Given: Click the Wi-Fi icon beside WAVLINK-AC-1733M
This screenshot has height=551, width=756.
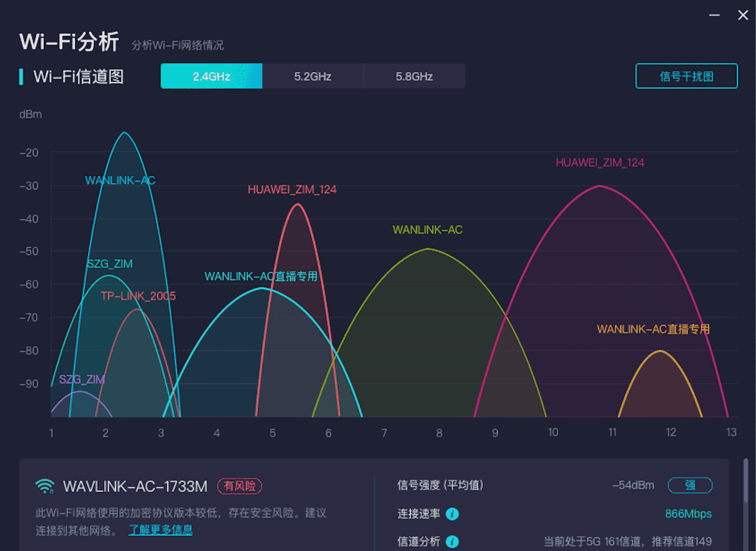Looking at the screenshot, I should click(44, 486).
